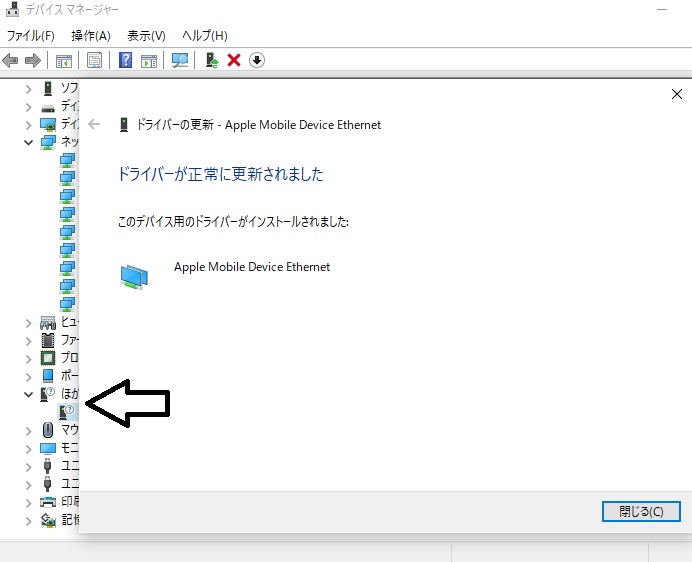Close the driver update dialog with X
The width and height of the screenshot is (692, 562).
[x=677, y=94]
